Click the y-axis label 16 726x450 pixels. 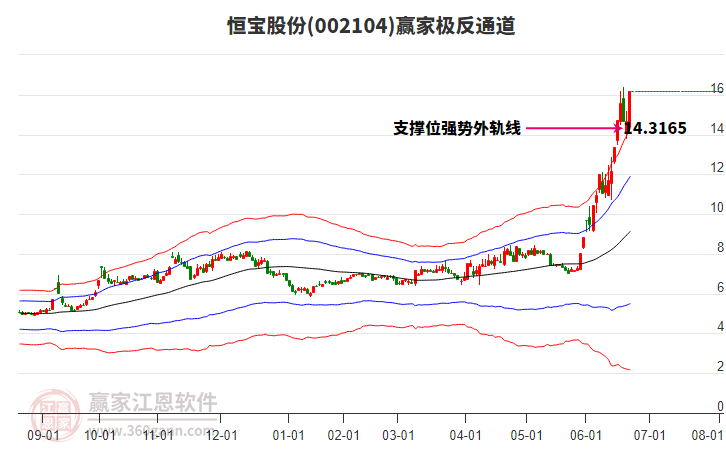click(x=717, y=88)
